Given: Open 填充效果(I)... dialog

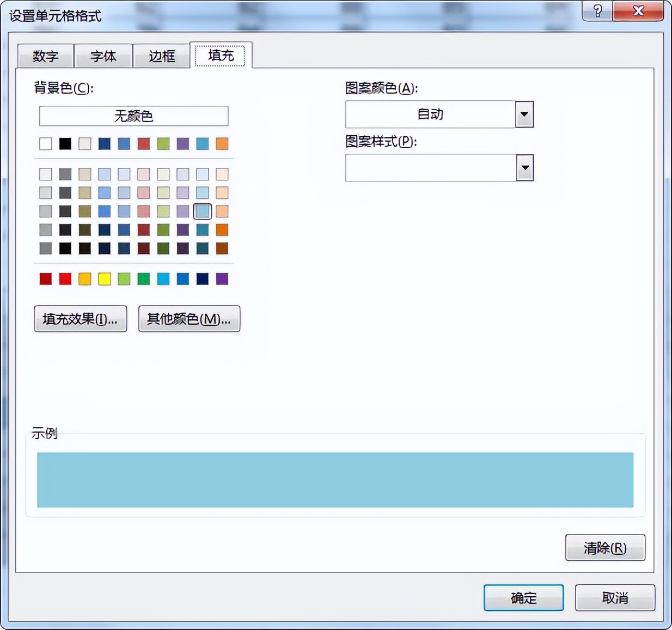Looking at the screenshot, I should pos(81,319).
